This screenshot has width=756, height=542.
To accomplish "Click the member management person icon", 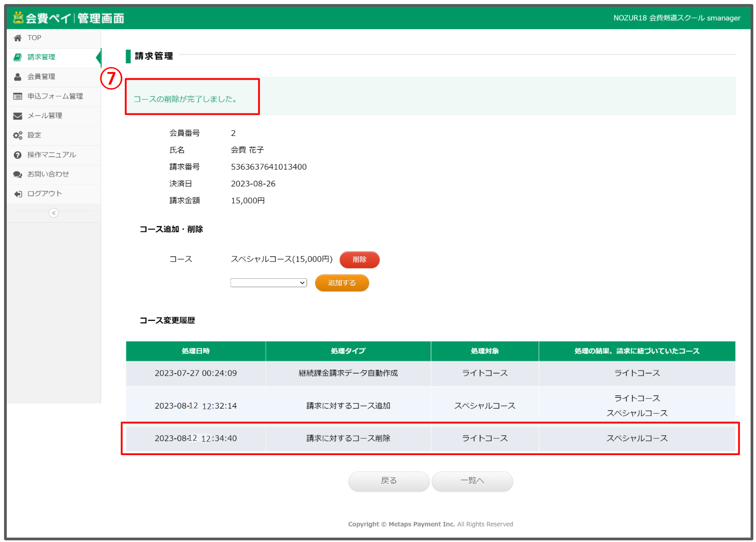I will coord(18,77).
